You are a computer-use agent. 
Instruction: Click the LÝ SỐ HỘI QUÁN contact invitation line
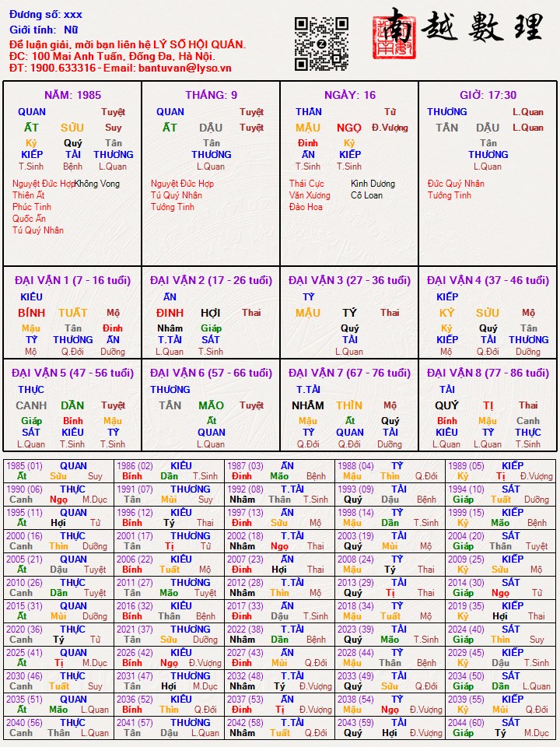tap(128, 45)
